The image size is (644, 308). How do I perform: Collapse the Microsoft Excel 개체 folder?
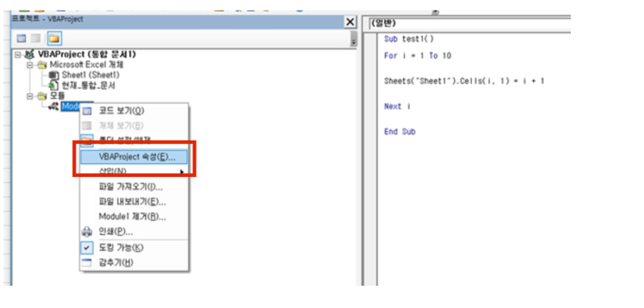point(30,65)
